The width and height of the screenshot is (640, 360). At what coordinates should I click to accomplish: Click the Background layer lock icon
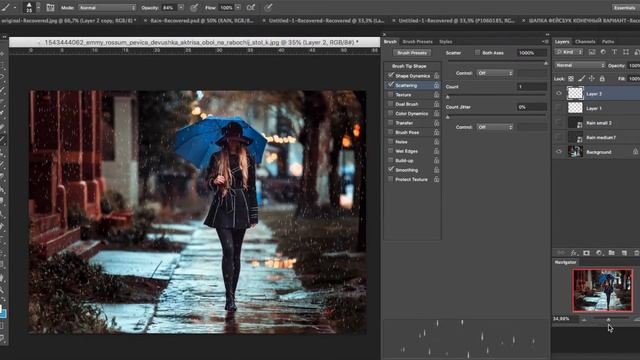[636, 151]
